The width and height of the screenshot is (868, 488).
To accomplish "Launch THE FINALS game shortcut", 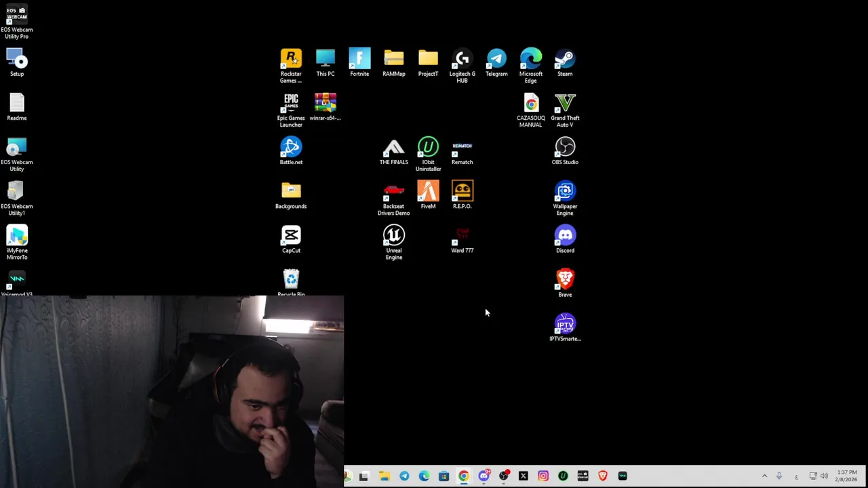I will [394, 150].
